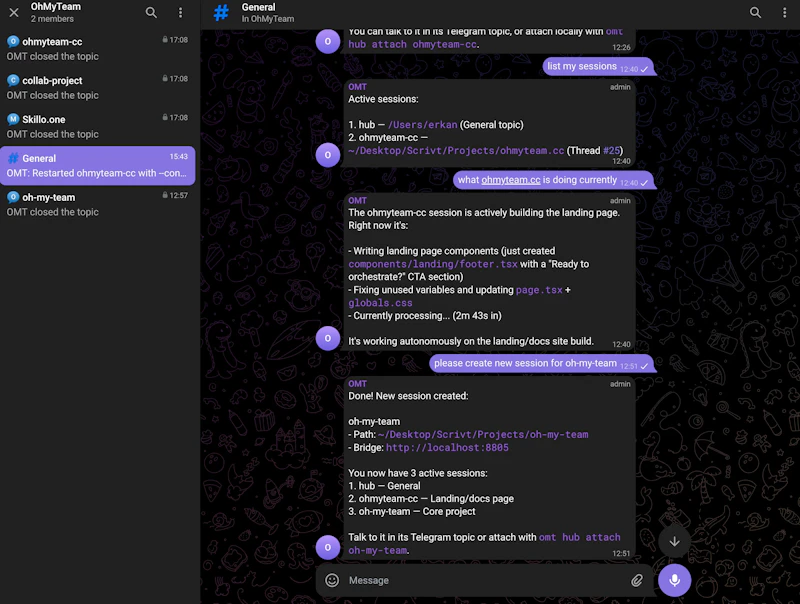The width and height of the screenshot is (800, 604).
Task: Open the oh-my-team topic
Action: click(97, 204)
